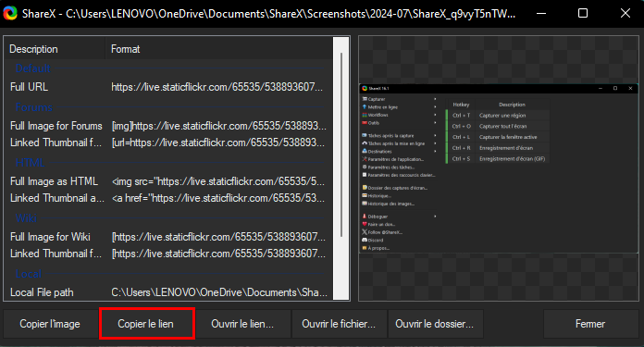Collapse the Wiki group header
This screenshot has height=347, width=644.
(x=26, y=218)
